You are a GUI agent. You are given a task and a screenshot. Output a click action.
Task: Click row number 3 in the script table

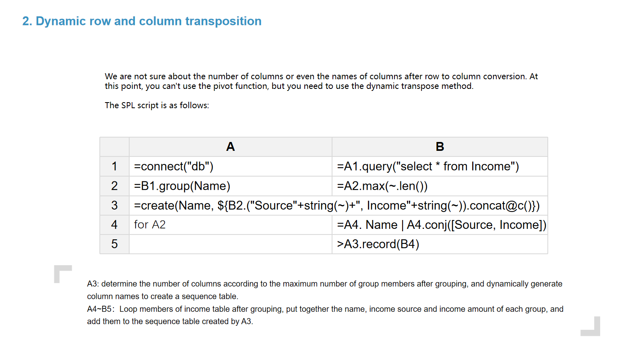tap(114, 206)
